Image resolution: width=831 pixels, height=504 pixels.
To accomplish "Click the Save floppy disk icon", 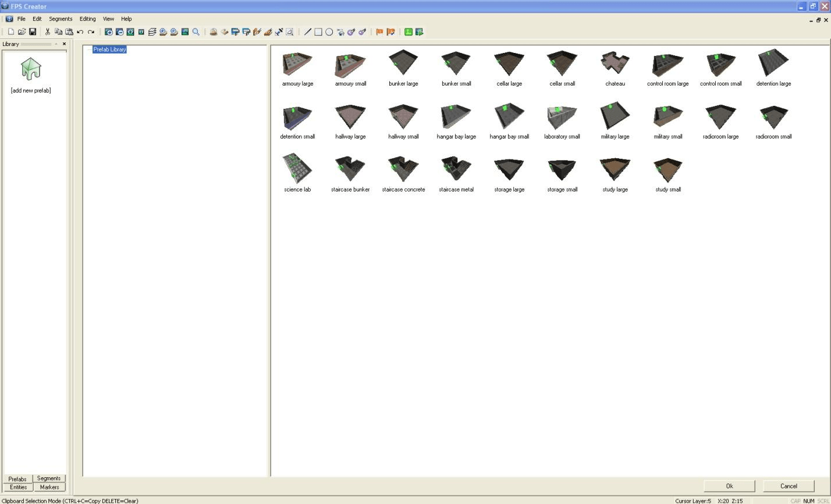I will pyautogui.click(x=33, y=32).
